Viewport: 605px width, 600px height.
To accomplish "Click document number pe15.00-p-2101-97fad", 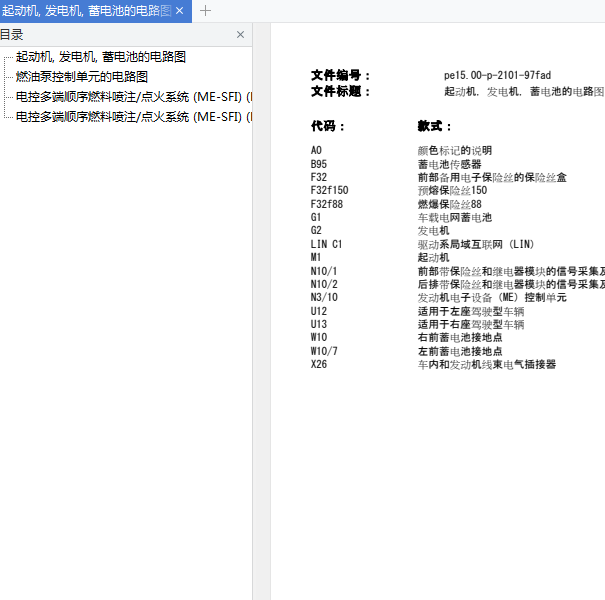I will (497, 75).
